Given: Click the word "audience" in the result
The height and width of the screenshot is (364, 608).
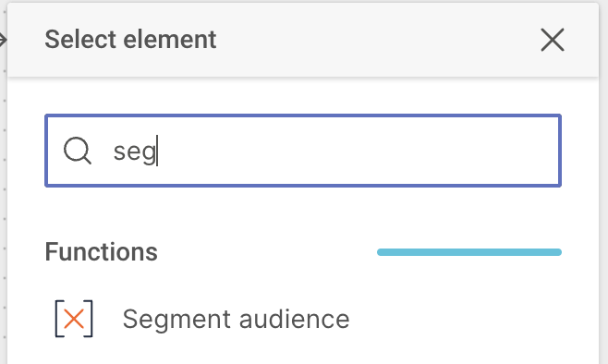Looking at the screenshot, I should [x=295, y=320].
